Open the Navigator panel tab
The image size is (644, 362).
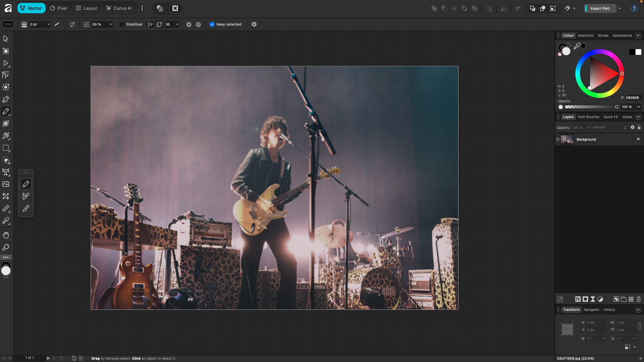tap(591, 310)
